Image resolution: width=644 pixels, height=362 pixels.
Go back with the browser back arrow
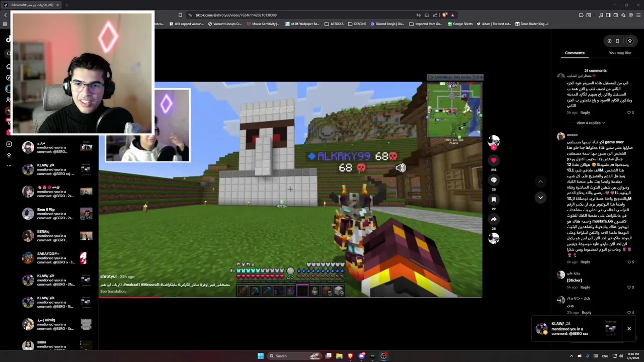[x=5, y=15]
